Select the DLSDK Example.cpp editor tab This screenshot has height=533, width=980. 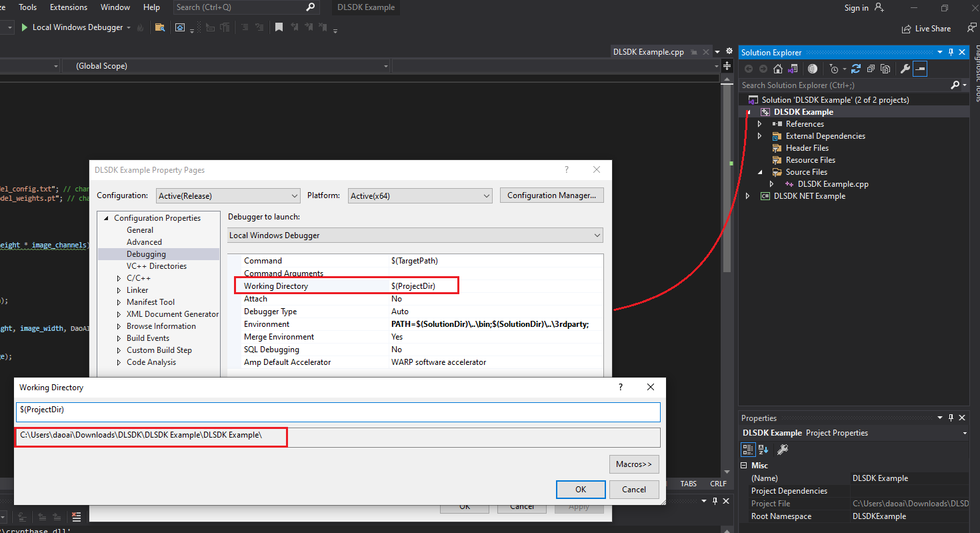[x=647, y=52]
